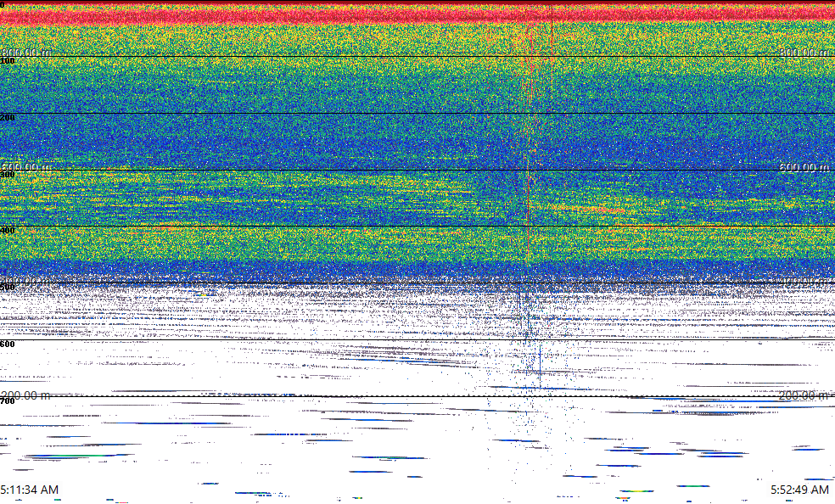835x504 pixels.
Task: Click the 500 depth scale mark
Action: tap(8, 288)
